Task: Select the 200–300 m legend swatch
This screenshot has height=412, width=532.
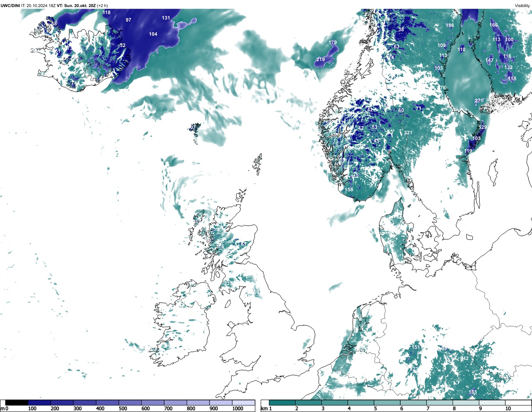Action: click(x=62, y=402)
